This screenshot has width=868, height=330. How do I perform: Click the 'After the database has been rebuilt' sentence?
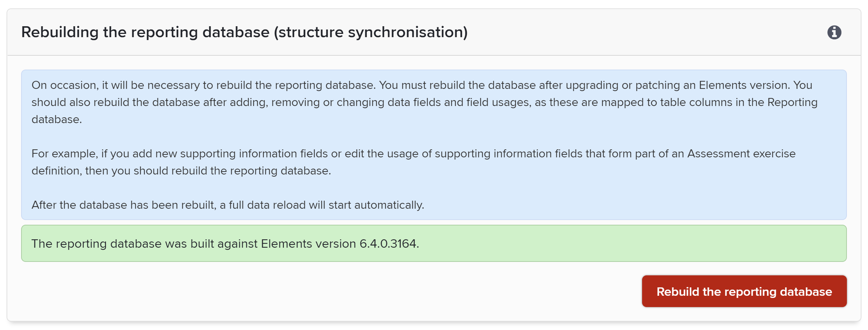tap(228, 205)
